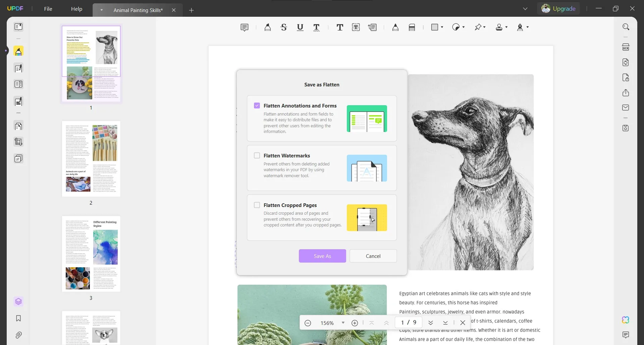Select the Comment tool
The height and width of the screenshot is (345, 644).
245,27
